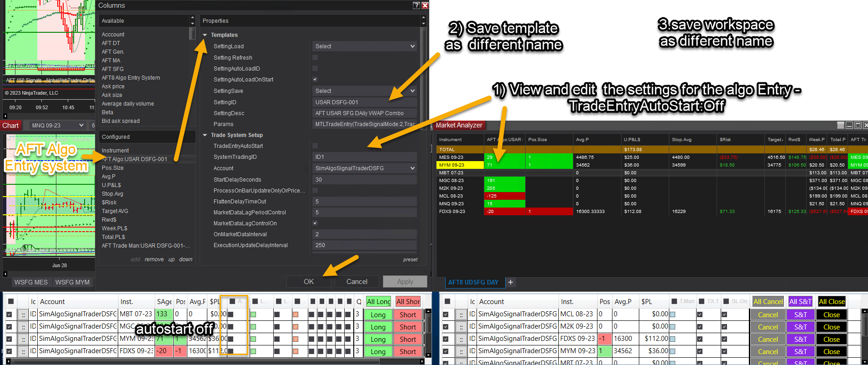Click down link under Configured list
This screenshot has width=868, height=365.
[186, 259]
